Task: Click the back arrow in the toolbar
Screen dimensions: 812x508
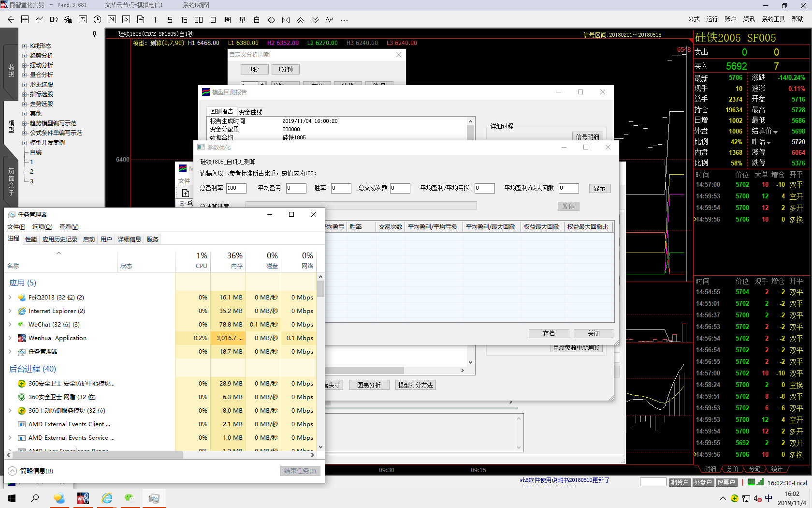Action: point(11,20)
